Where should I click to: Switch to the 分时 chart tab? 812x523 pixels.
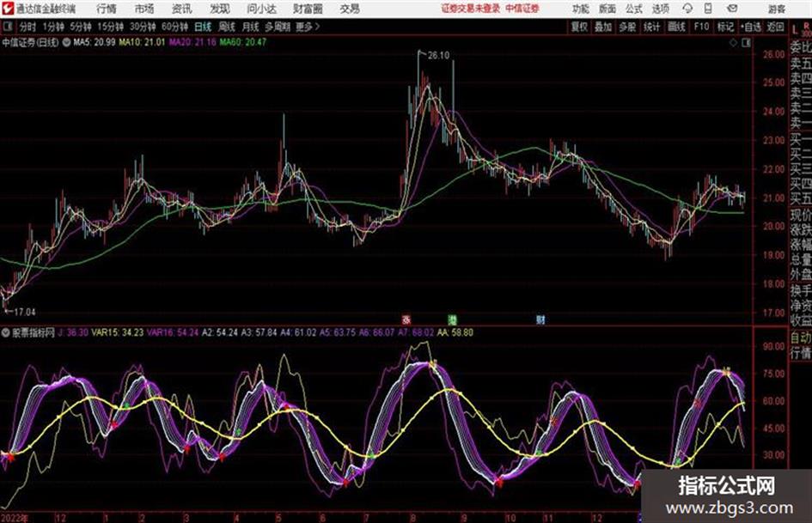coord(27,27)
